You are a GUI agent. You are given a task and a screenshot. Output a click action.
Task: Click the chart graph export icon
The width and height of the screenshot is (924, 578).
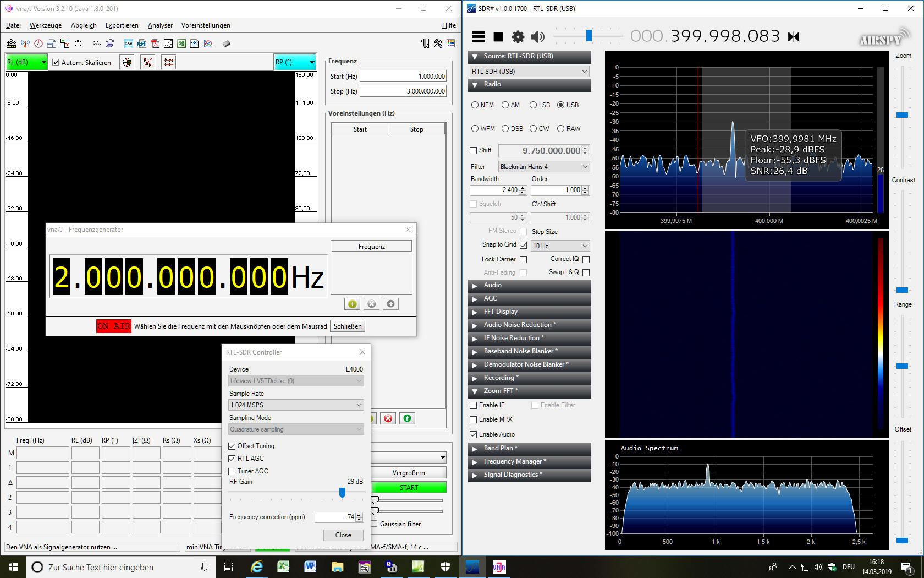pos(208,43)
